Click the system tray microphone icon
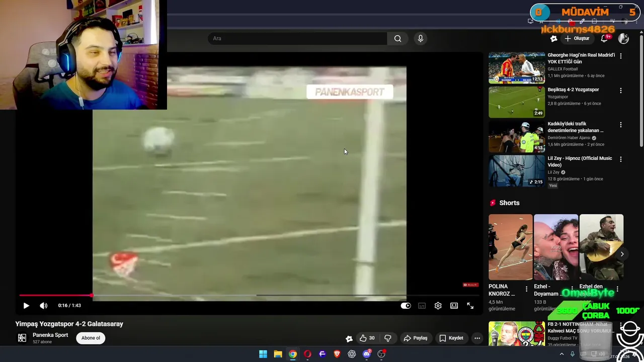The height and width of the screenshot is (362, 644). pyautogui.click(x=573, y=354)
